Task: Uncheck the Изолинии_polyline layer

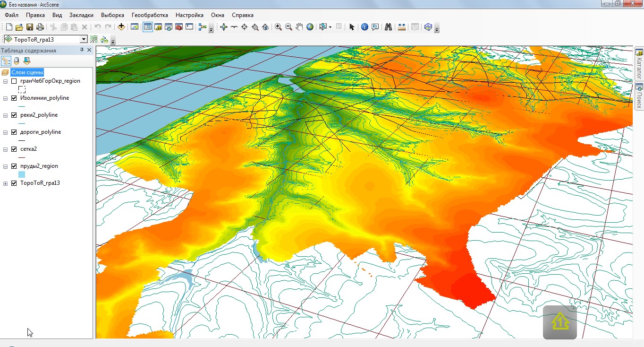Action: point(14,98)
